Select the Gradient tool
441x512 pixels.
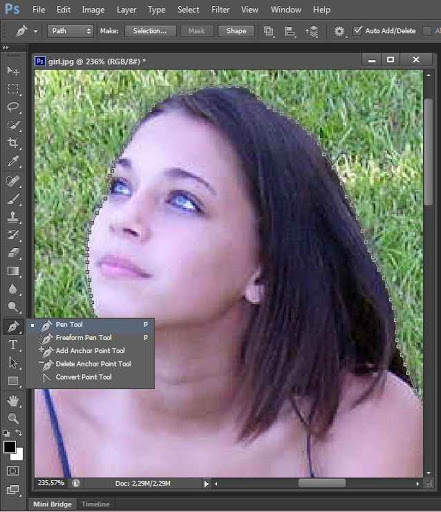coord(13,271)
